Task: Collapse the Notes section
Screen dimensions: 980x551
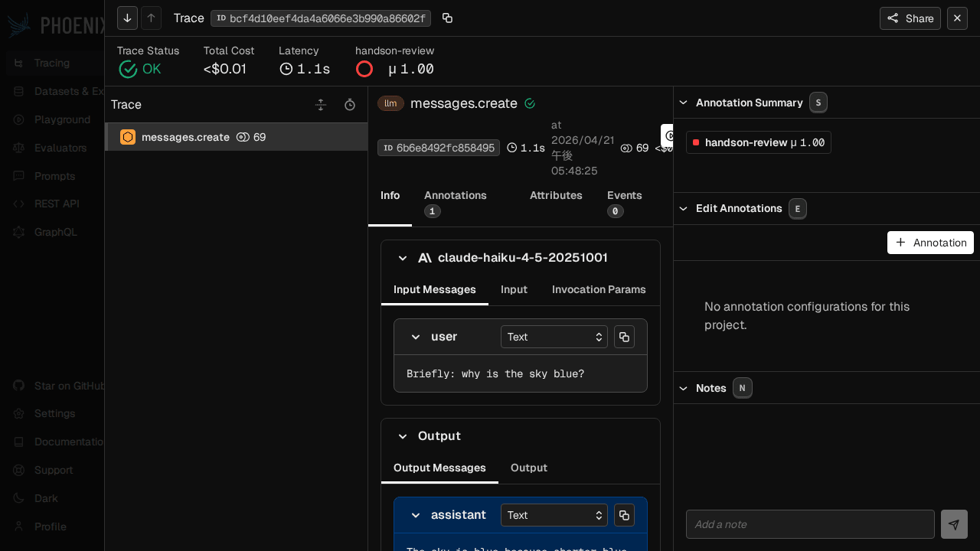Action: pyautogui.click(x=684, y=388)
